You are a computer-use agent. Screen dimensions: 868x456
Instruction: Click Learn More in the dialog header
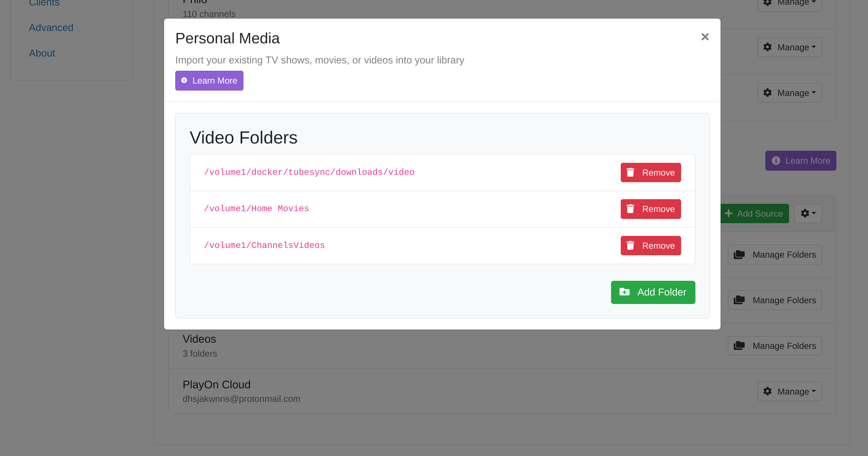(209, 80)
